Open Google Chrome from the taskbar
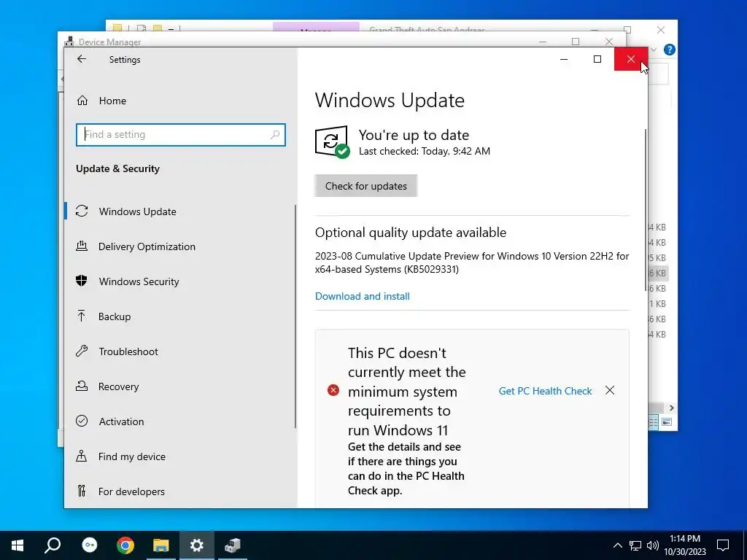The width and height of the screenshot is (747, 560). (x=125, y=545)
